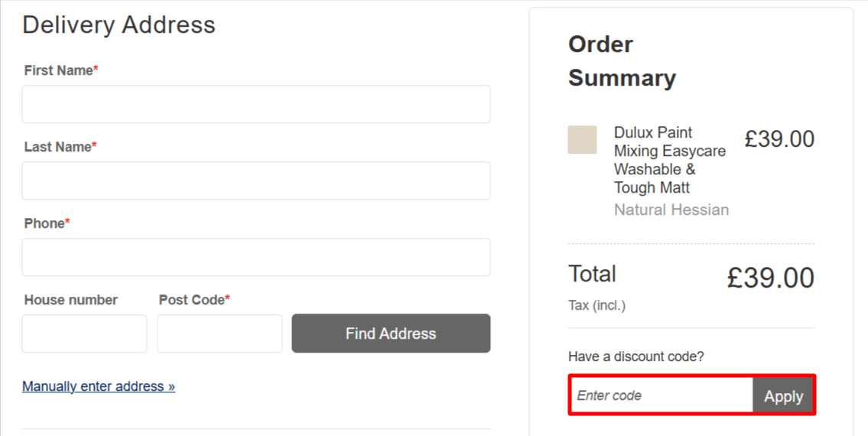Open the Manually enter address link
Image resolution: width=868 pixels, height=436 pixels.
point(99,386)
